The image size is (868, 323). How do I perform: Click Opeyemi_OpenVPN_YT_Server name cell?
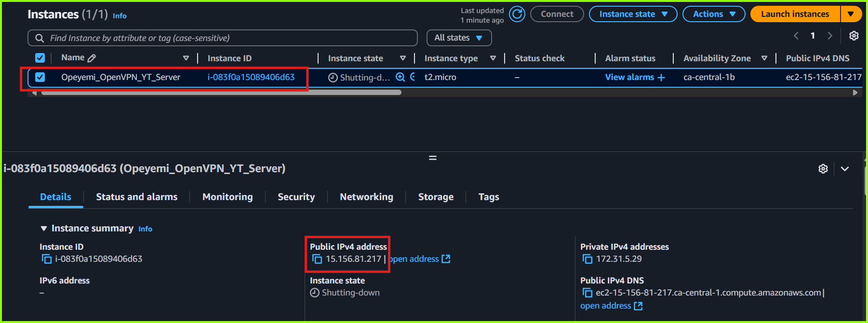[x=120, y=77]
